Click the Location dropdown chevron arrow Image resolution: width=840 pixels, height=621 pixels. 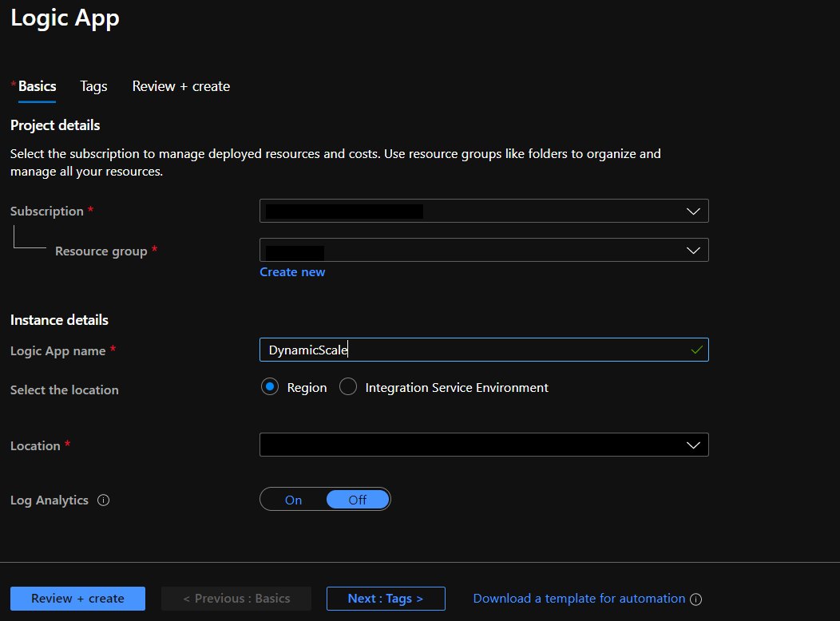tap(693, 445)
